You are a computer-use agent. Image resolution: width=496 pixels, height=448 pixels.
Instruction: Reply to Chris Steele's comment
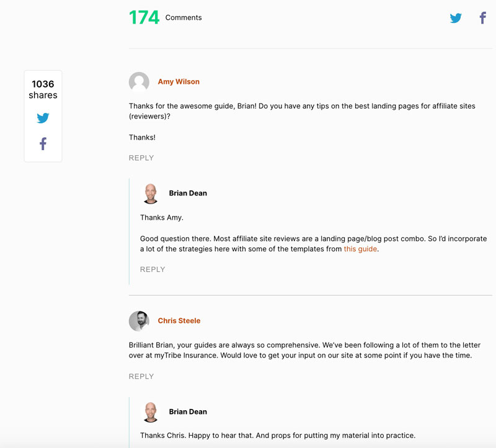click(141, 376)
